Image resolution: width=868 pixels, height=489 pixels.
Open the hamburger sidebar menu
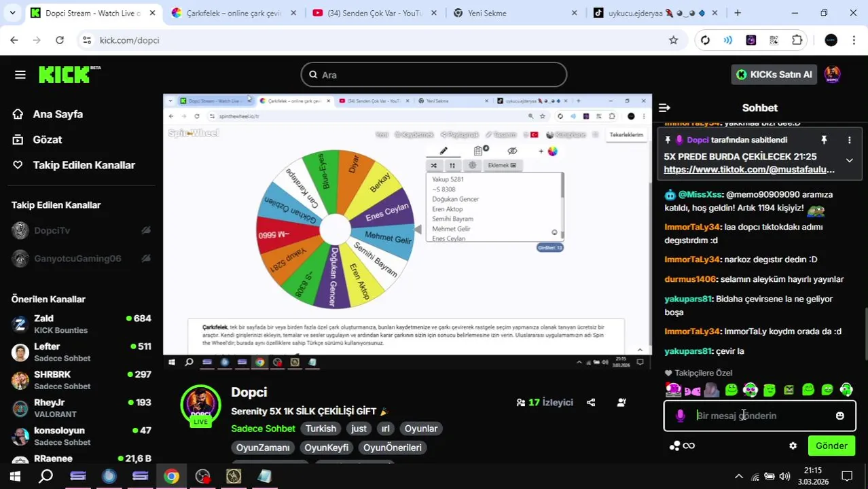[x=20, y=75]
